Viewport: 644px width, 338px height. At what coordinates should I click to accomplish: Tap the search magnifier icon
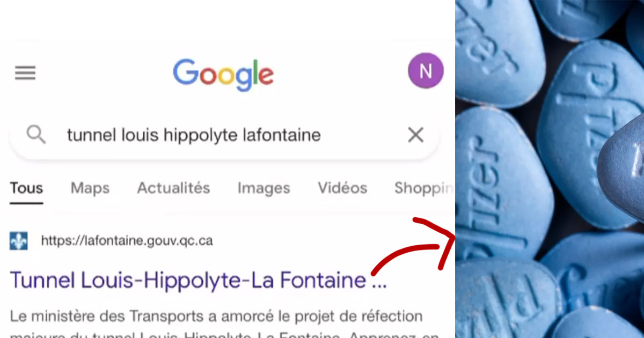coord(36,135)
